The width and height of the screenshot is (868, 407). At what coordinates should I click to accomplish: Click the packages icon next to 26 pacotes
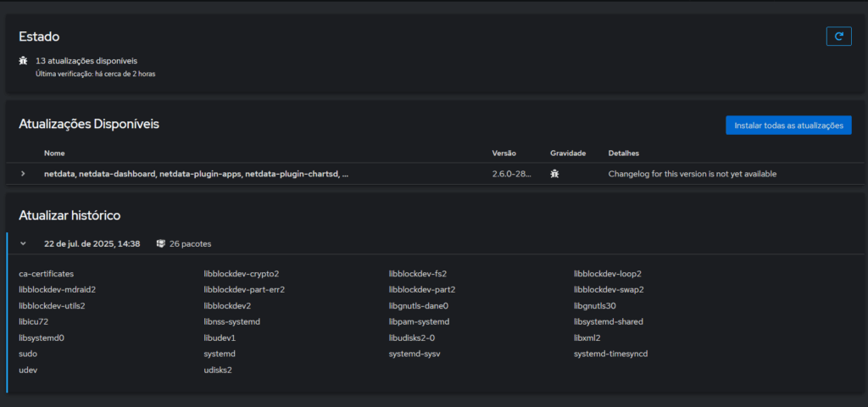coord(161,243)
